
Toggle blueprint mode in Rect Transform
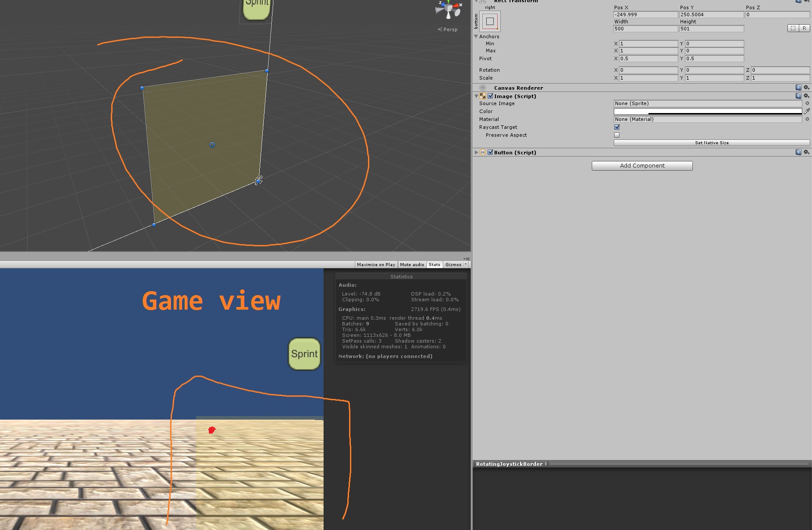(x=793, y=28)
